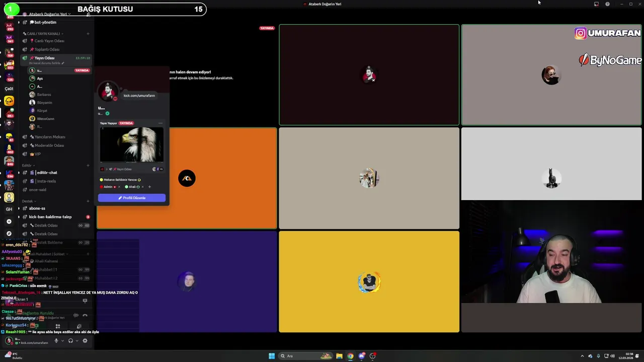Select the live stream tile with dark red background
The width and height of the screenshot is (644, 362).
(x=369, y=75)
